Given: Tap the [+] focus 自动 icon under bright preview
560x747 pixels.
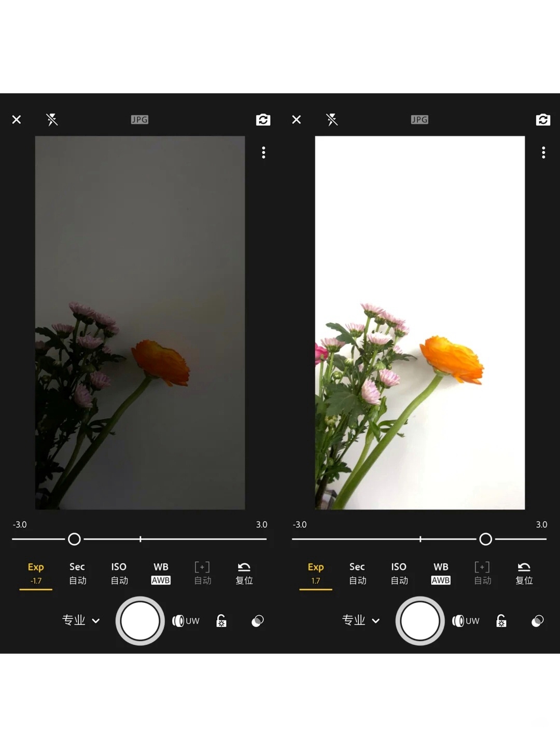Looking at the screenshot, I should pos(482,573).
